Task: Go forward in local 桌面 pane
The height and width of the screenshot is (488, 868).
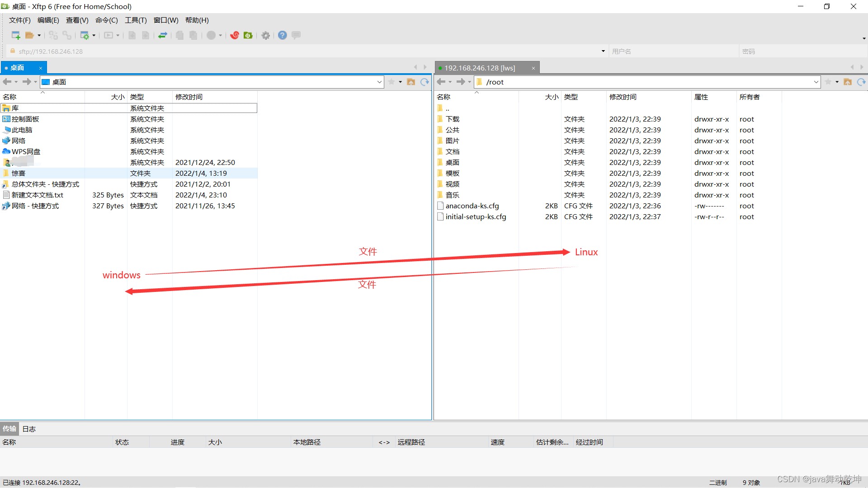Action: click(27, 82)
